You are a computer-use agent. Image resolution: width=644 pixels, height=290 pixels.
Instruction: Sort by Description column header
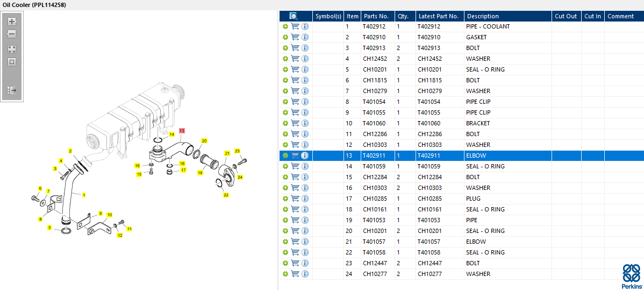(507, 16)
